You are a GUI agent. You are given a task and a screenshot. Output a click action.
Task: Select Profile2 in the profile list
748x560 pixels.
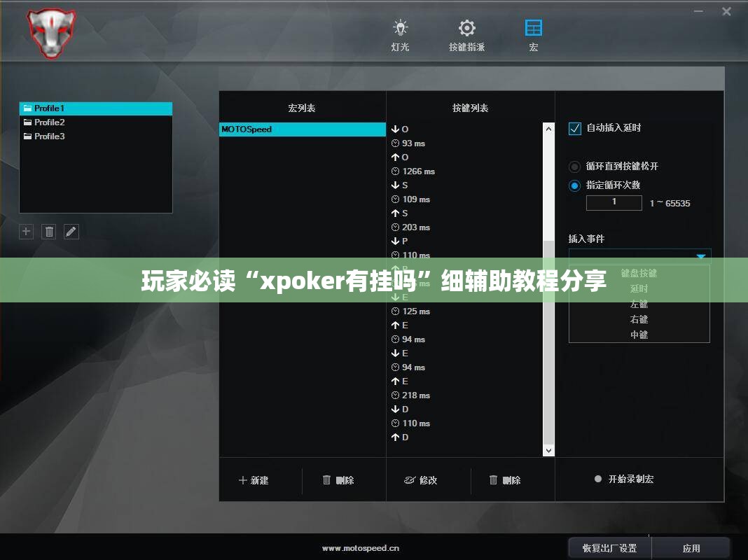[95, 122]
